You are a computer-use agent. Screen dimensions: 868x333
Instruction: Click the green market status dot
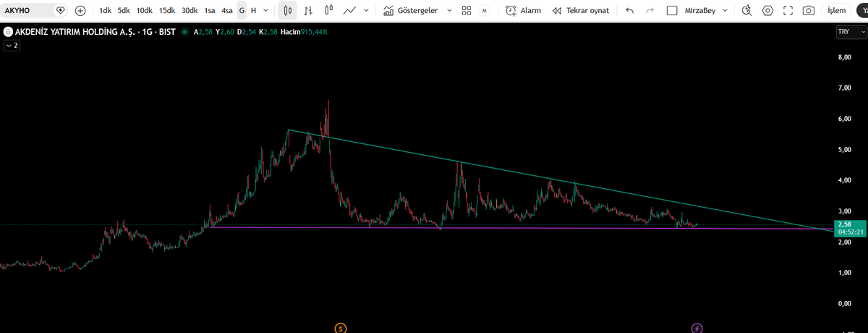[184, 32]
